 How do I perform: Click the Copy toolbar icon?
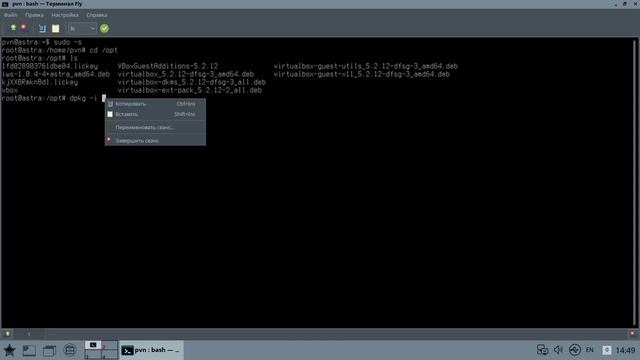click(42, 28)
